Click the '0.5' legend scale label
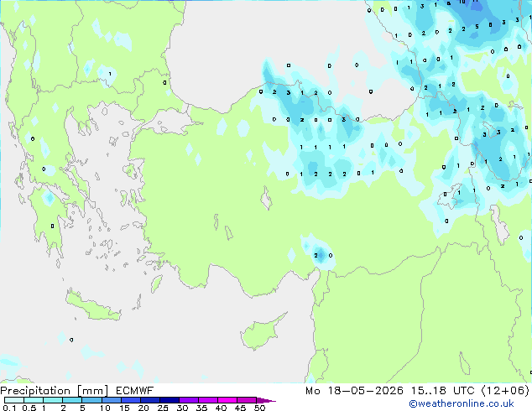Viewport: 532px width, 411px height. pyautogui.click(x=29, y=408)
